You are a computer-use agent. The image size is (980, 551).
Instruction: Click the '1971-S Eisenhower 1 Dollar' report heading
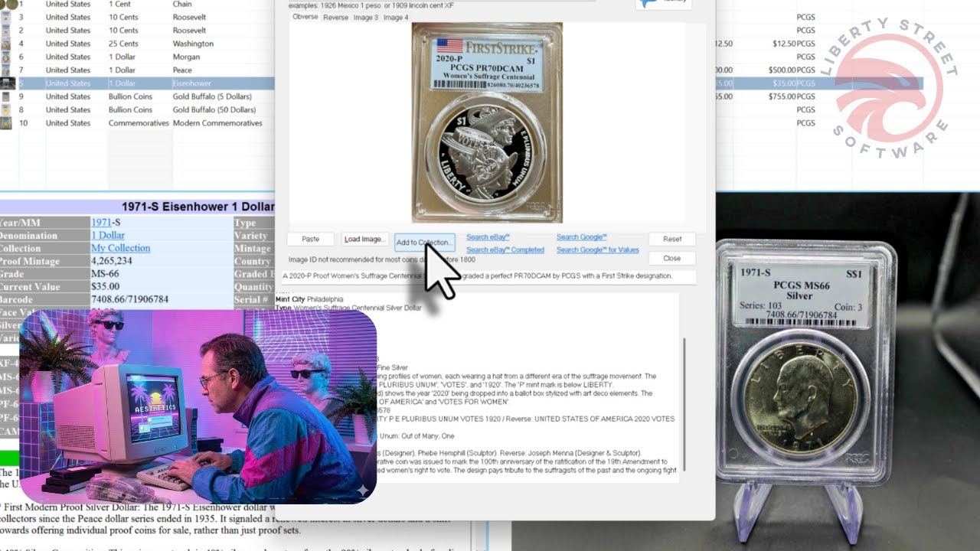(198, 207)
